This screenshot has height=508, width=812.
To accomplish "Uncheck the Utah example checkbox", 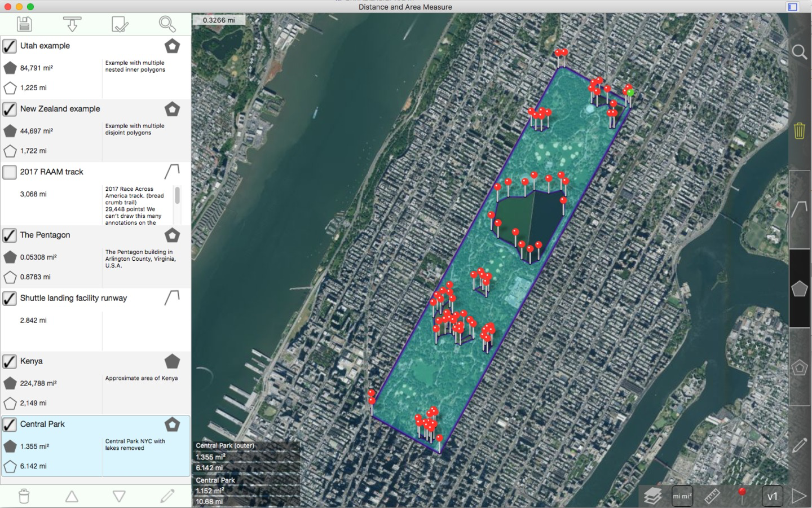I will tap(10, 46).
